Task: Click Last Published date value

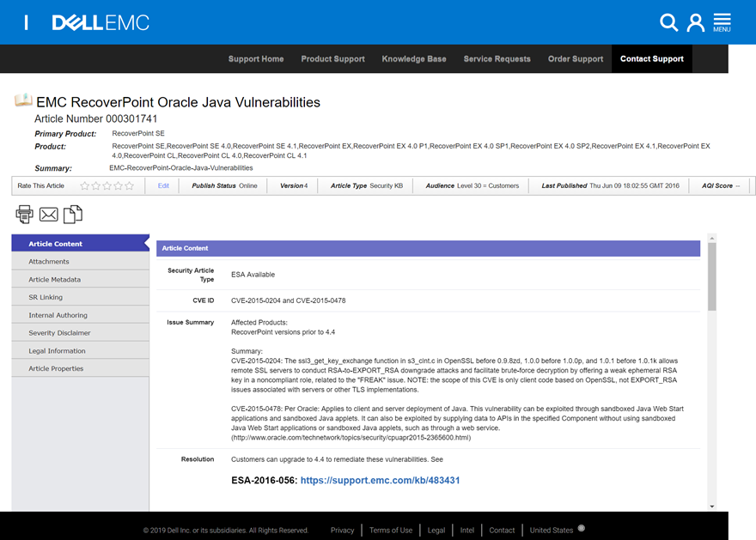Action: [634, 185]
